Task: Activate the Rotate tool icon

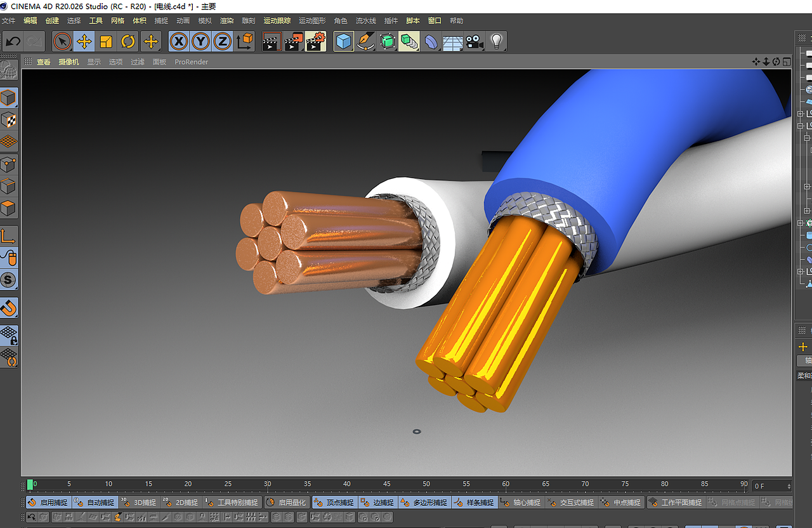Action: coord(128,42)
